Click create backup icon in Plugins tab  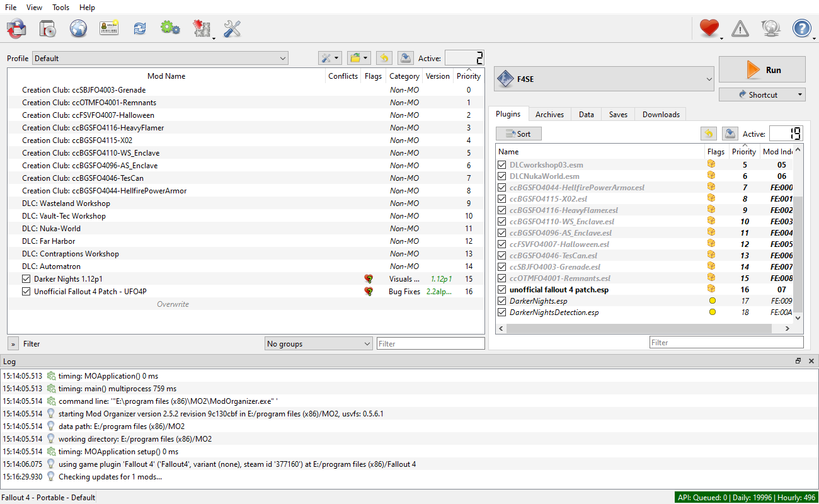pos(730,134)
